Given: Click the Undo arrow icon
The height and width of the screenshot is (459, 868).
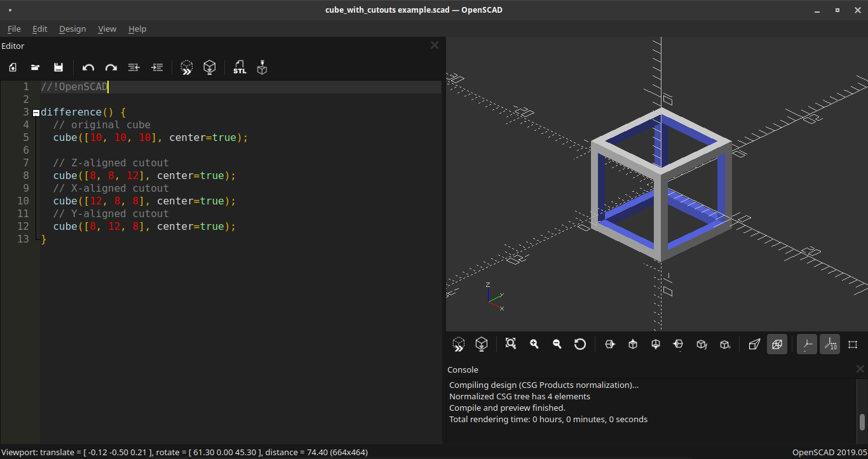Looking at the screenshot, I should point(88,67).
